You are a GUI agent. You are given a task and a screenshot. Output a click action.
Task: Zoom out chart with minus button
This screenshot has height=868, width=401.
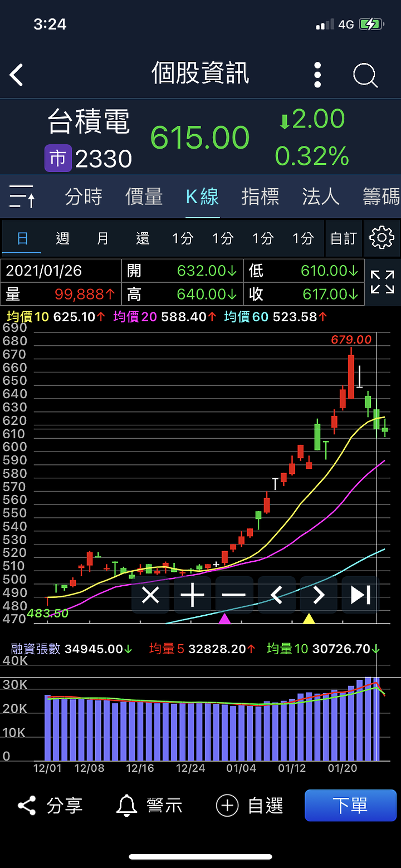[x=234, y=595]
